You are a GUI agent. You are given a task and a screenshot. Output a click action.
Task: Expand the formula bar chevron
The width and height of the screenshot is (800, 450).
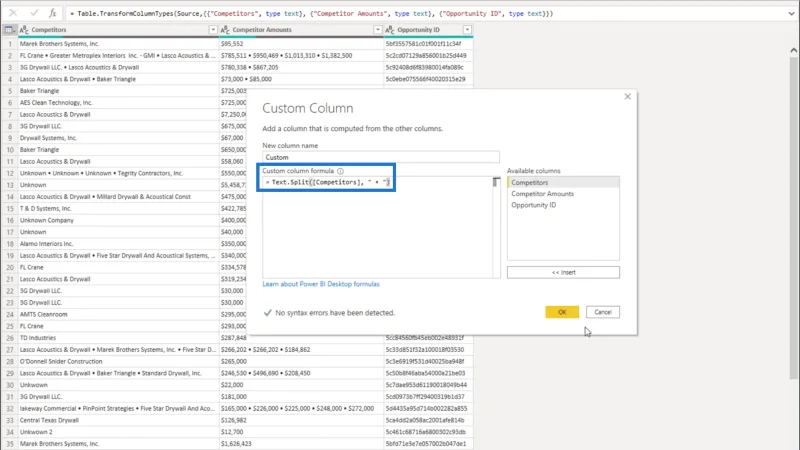point(791,14)
